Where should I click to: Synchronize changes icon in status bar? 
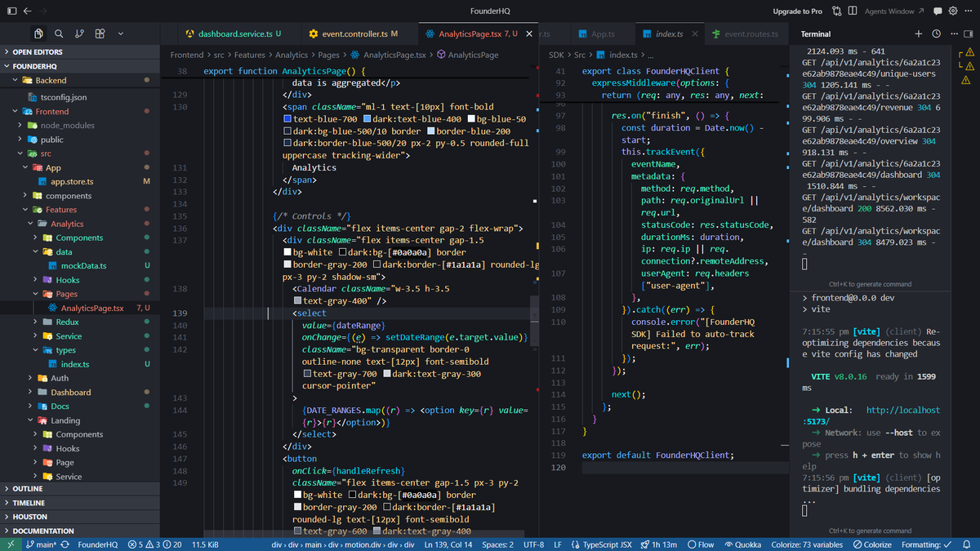tap(65, 544)
